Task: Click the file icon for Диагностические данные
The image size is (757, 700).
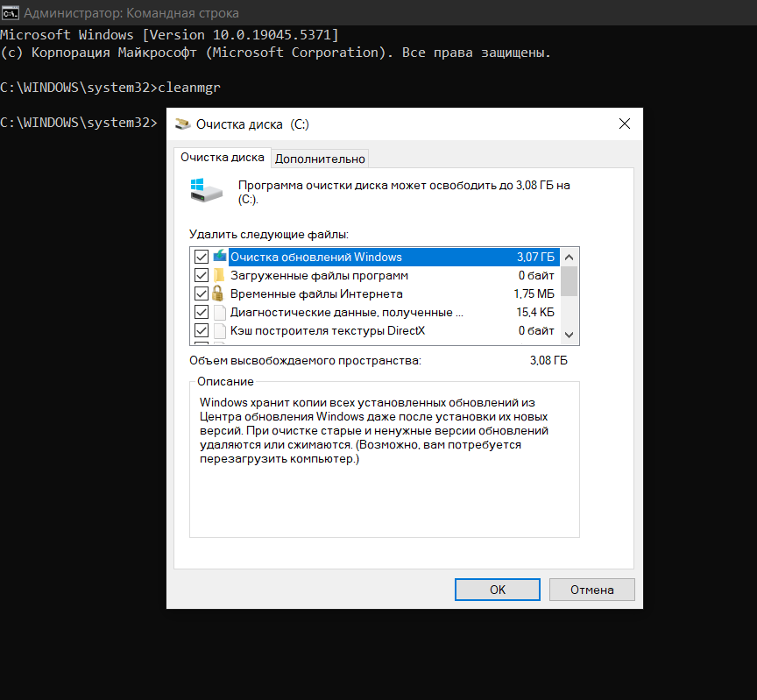Action: (x=220, y=313)
